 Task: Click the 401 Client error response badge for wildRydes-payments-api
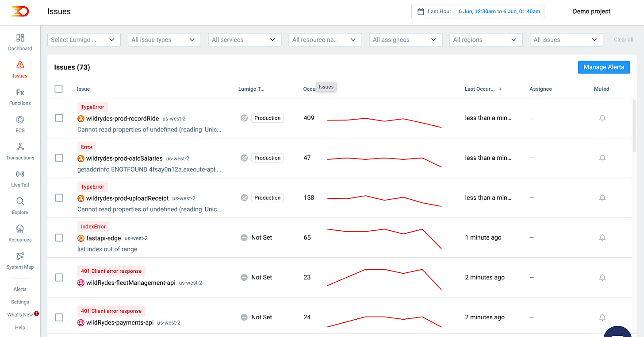click(111, 311)
